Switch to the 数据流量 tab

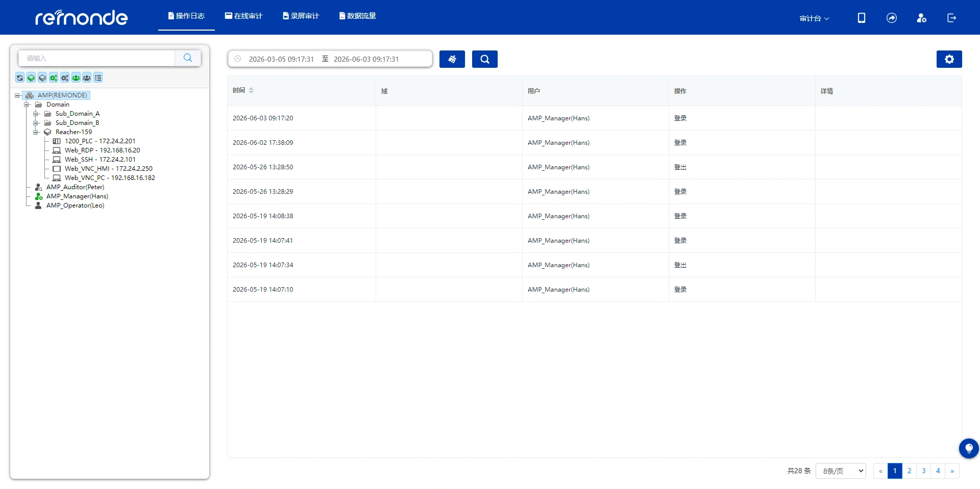click(x=357, y=16)
